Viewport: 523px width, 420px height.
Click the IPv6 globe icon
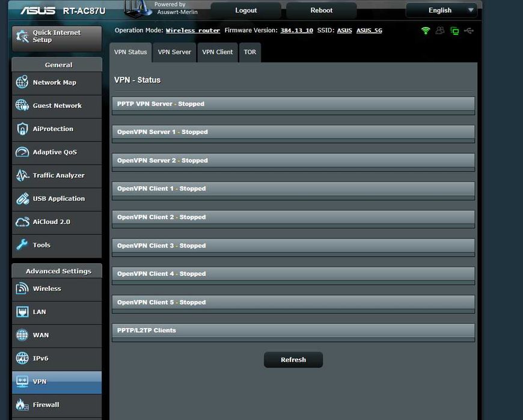[22, 358]
